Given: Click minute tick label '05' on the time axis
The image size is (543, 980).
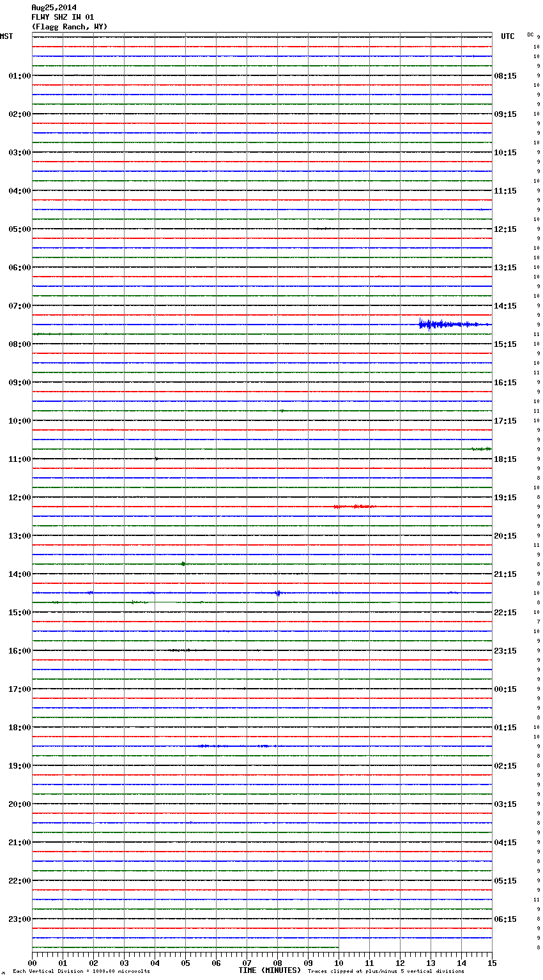Looking at the screenshot, I should pyautogui.click(x=185, y=963).
